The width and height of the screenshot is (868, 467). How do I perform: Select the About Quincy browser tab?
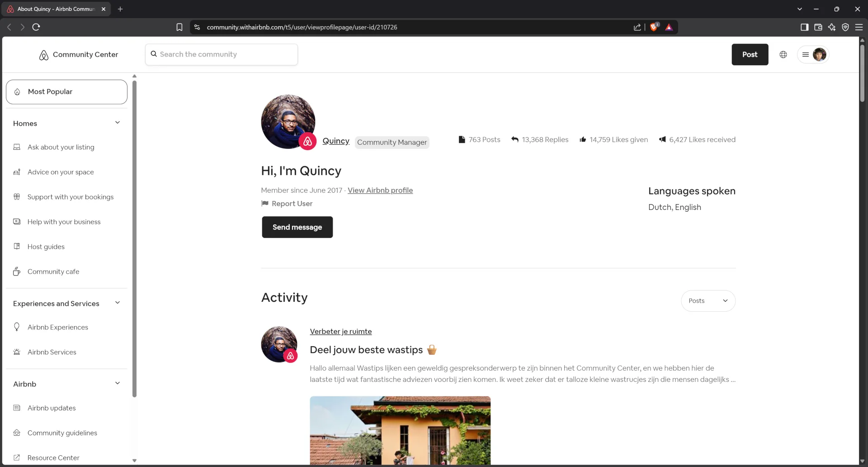pyautogui.click(x=56, y=9)
